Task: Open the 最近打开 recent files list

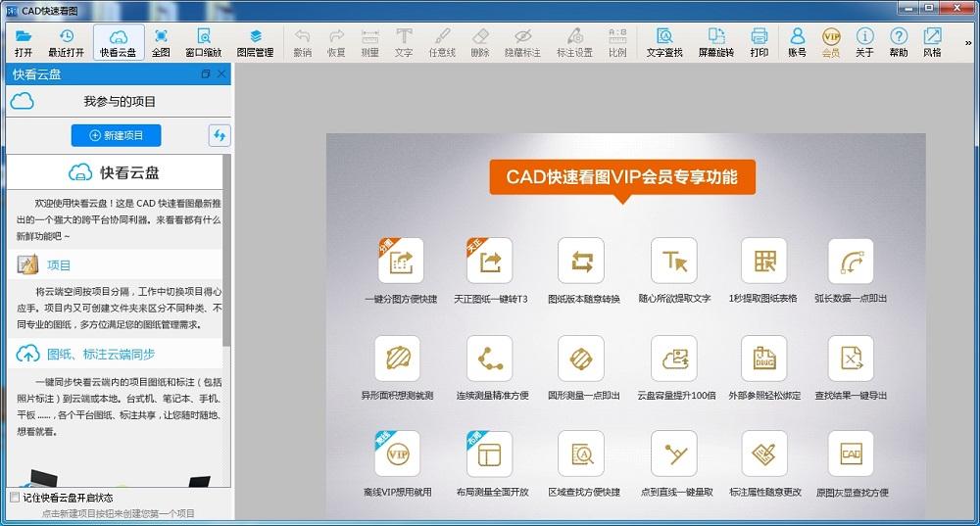Action: (66, 42)
